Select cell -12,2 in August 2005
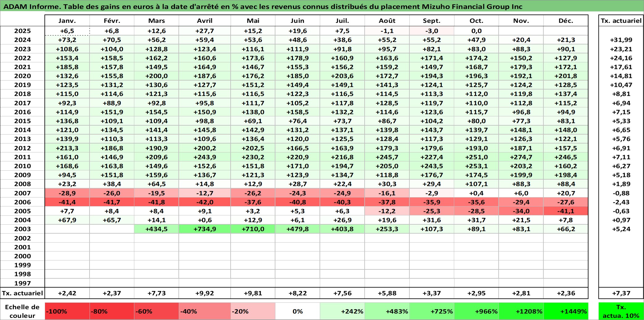Screen dimensions: 644x320 pyautogui.click(x=387, y=211)
